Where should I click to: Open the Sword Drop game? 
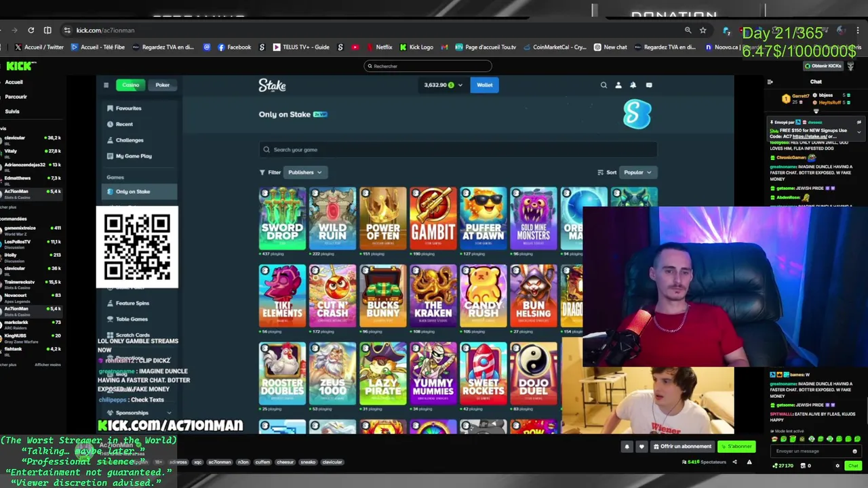282,219
